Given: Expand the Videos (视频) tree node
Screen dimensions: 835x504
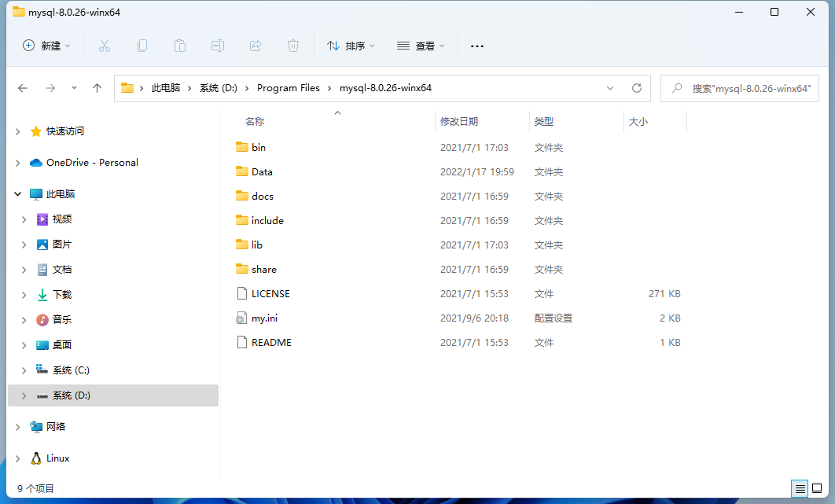Looking at the screenshot, I should [24, 219].
